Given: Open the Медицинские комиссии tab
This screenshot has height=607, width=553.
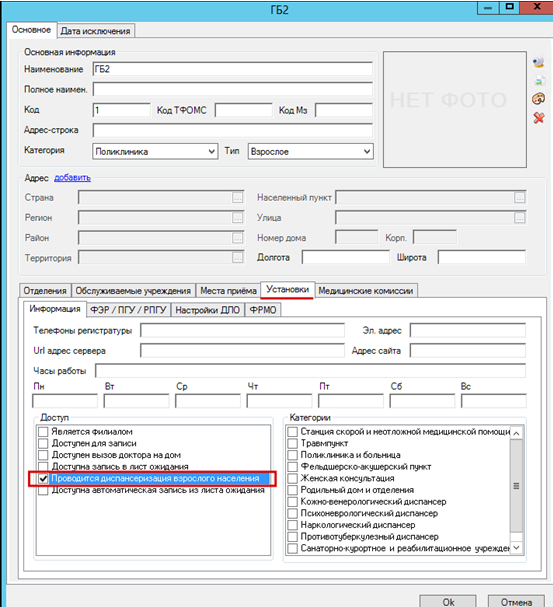Looking at the screenshot, I should pyautogui.click(x=366, y=291).
